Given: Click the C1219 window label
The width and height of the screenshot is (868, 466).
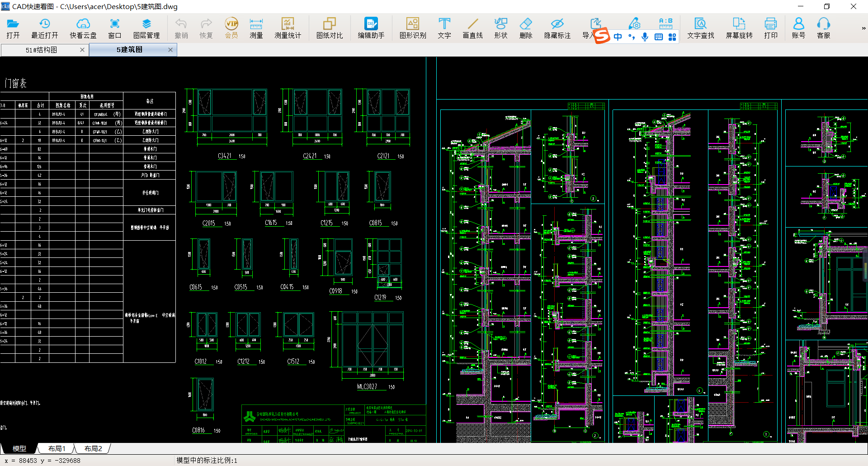Looking at the screenshot, I should (380, 298).
